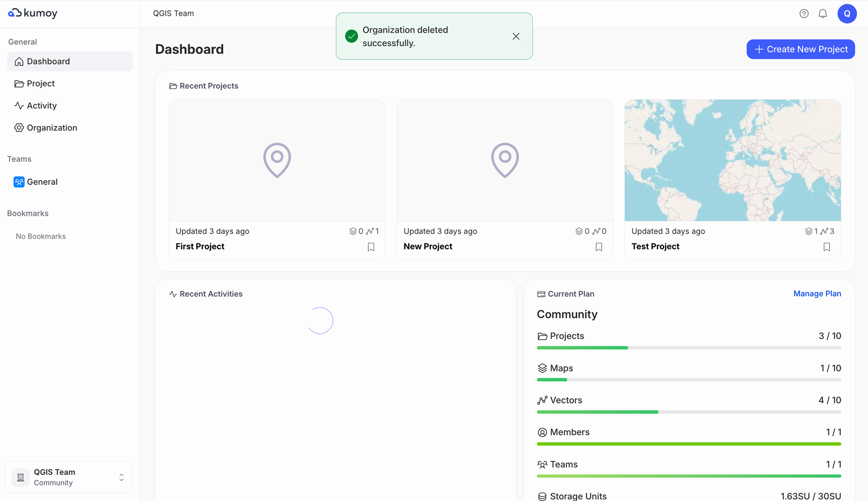Go to the Activity page
The width and height of the screenshot is (868, 501).
coord(42,106)
